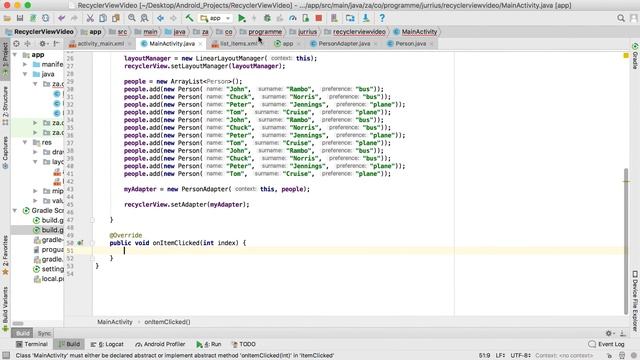Search everywhere with top-right magnifier
The image size is (640, 360).
point(621,18)
